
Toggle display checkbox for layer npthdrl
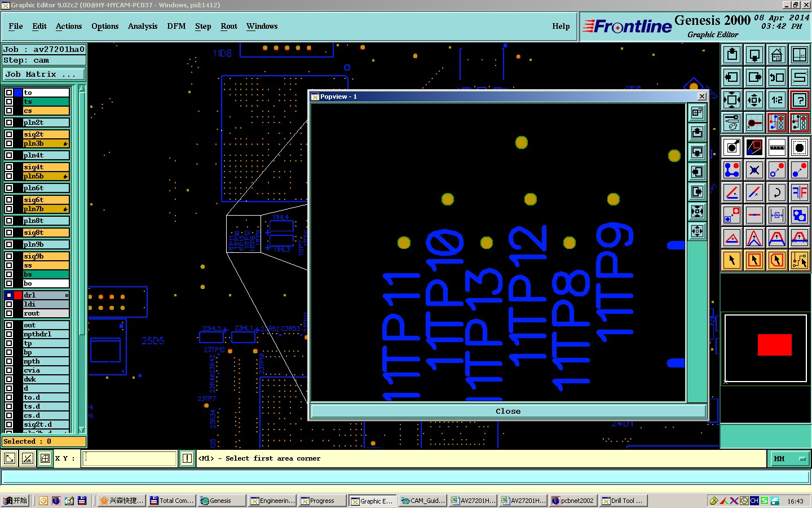tap(9, 334)
